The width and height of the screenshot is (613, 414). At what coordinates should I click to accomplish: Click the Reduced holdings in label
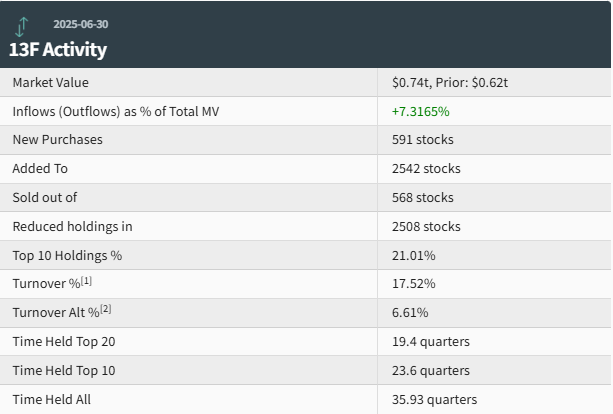pyautogui.click(x=72, y=227)
